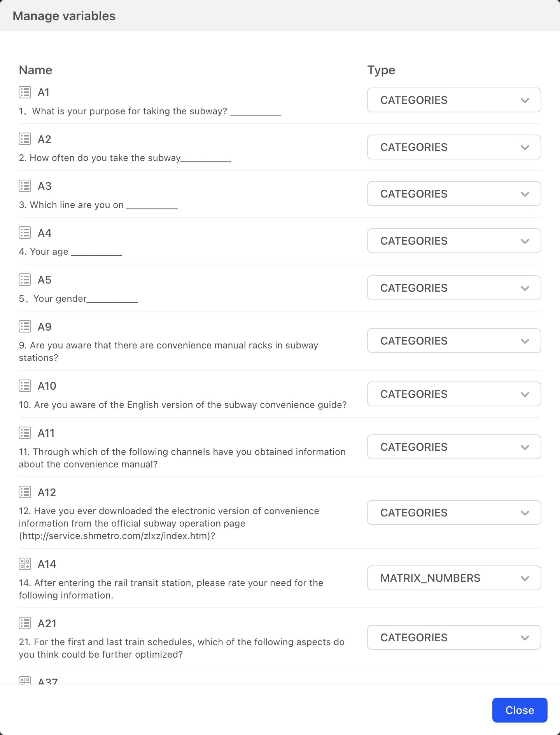Click the 'Your gender' question text
The height and width of the screenshot is (735, 560).
(60, 299)
